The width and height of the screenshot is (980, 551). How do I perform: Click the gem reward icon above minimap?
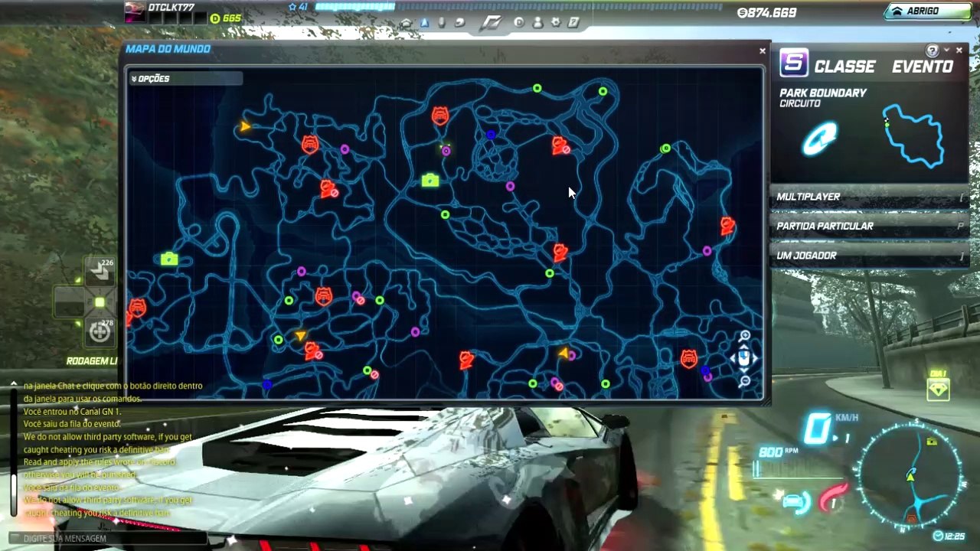pyautogui.click(x=938, y=390)
